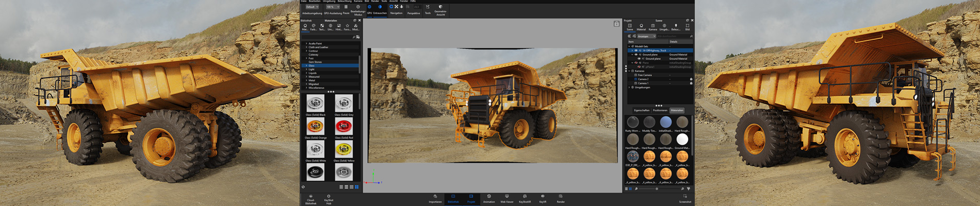Open the Web Viewer
Viewport: 980px width, 206px height.
coord(507,197)
